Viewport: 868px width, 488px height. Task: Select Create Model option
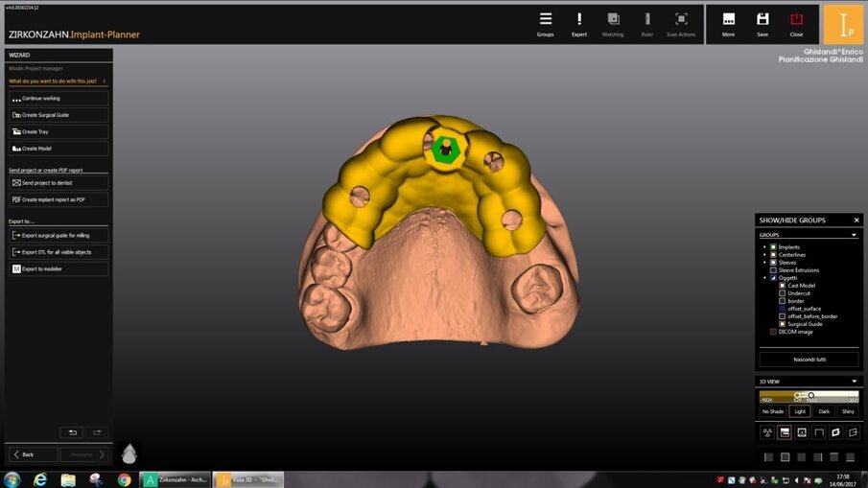(59, 149)
